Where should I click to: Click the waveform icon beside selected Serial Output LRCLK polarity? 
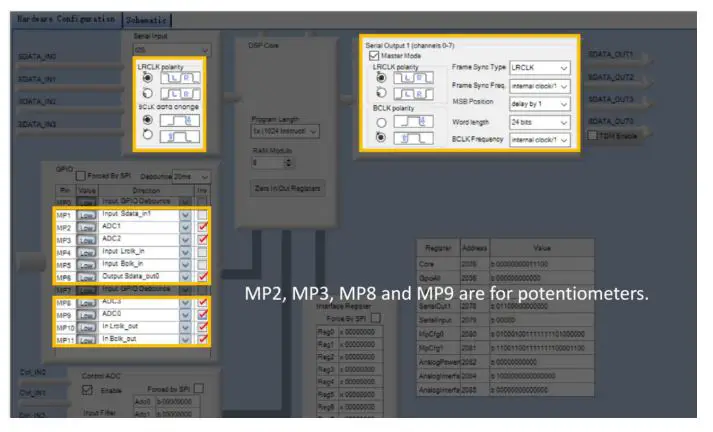(413, 78)
